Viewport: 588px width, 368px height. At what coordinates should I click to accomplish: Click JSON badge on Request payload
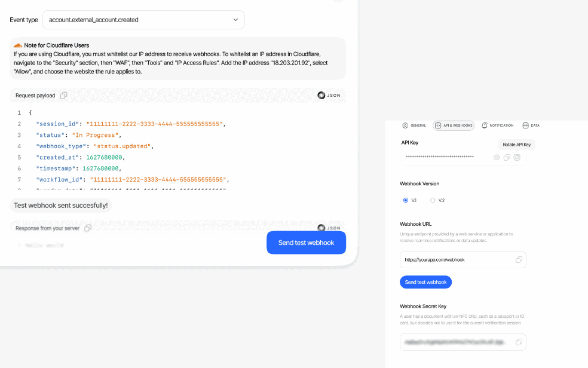tap(329, 96)
